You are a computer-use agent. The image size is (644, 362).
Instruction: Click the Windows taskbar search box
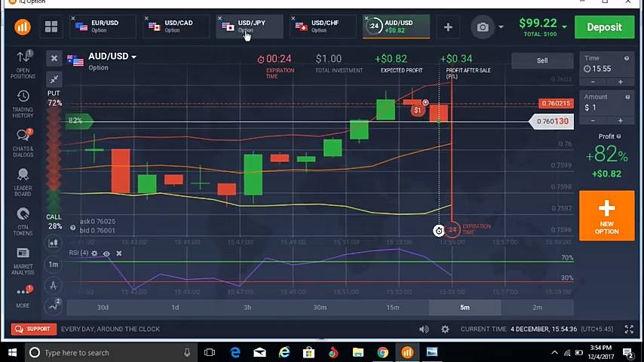(111, 352)
